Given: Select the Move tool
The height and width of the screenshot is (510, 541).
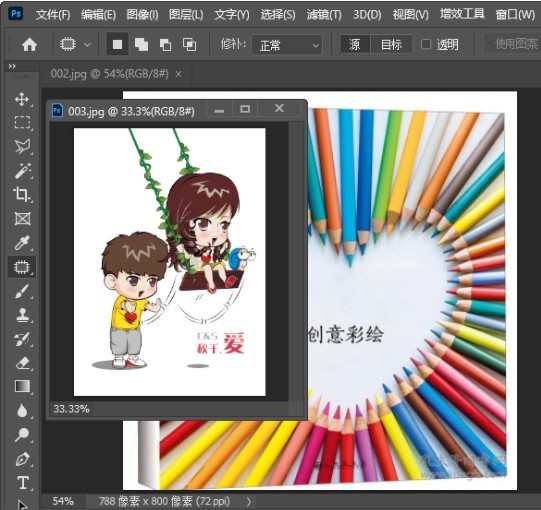Looking at the screenshot, I should [x=22, y=99].
